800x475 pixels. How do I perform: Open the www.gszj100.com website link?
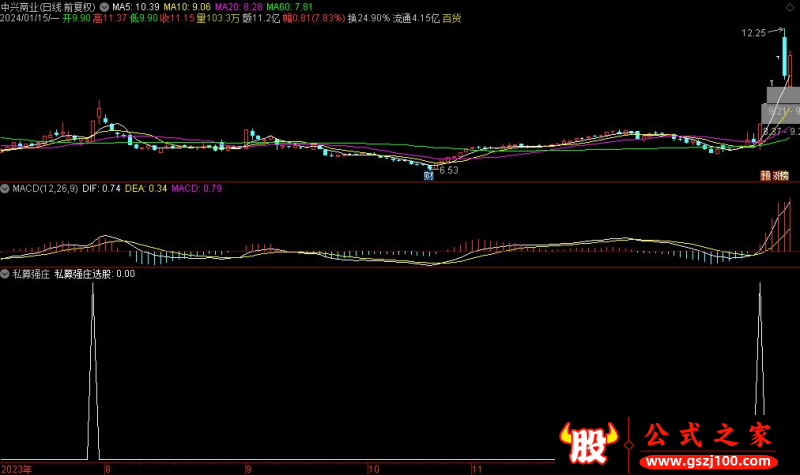tap(712, 462)
